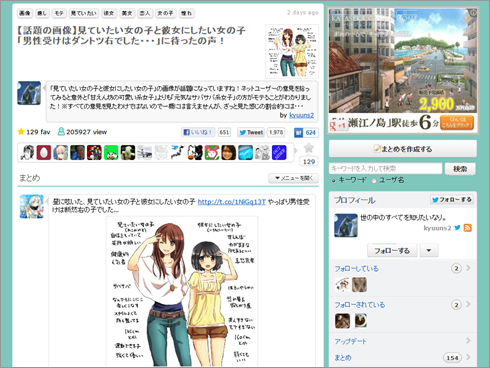Open the white egg avatar in favorites strip
The image size is (490, 368).
[x=44, y=152]
